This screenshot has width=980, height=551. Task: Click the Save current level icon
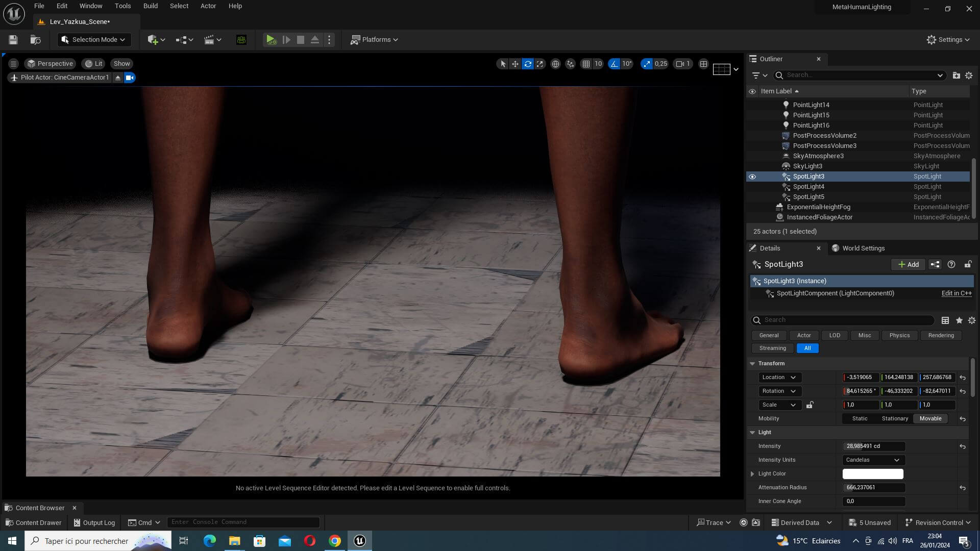click(x=13, y=40)
